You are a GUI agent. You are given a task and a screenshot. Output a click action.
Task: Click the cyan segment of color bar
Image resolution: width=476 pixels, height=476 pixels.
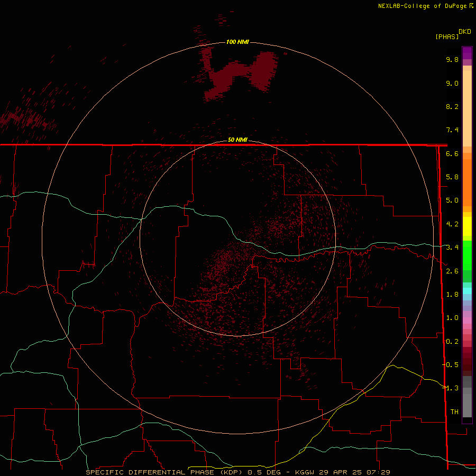467,291
